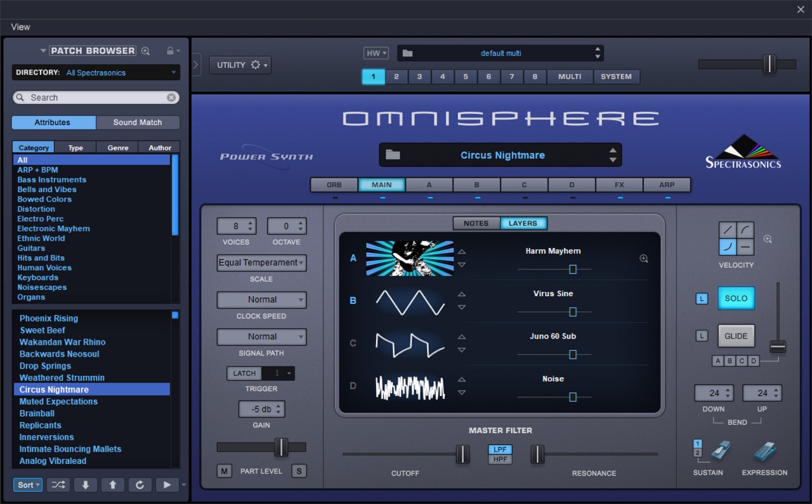Open the View menu
The image size is (812, 504).
20,27
